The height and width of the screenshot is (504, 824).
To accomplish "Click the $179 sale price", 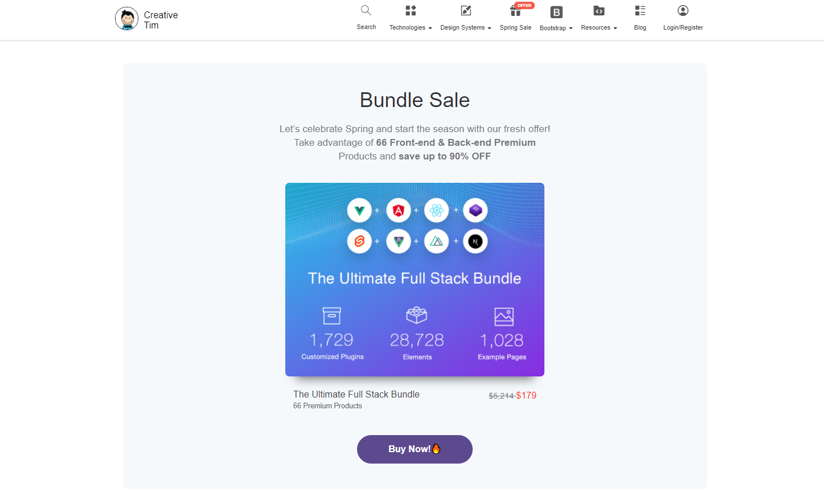I will pos(526,395).
